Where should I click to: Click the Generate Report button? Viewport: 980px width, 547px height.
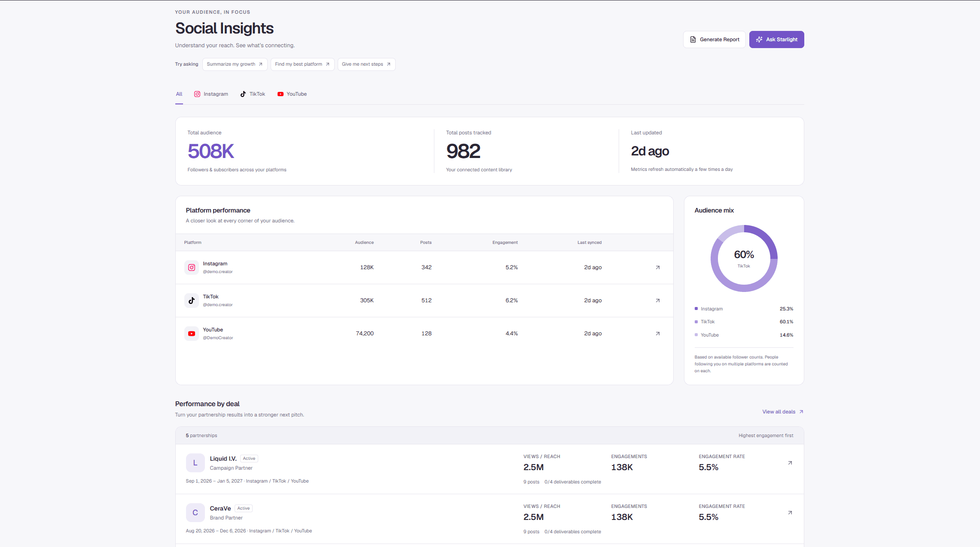(x=714, y=40)
